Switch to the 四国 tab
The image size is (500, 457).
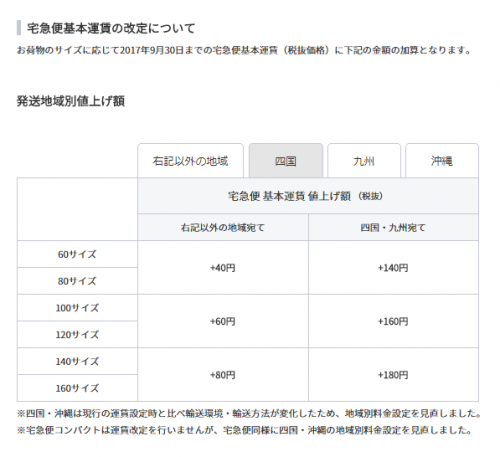click(x=286, y=161)
